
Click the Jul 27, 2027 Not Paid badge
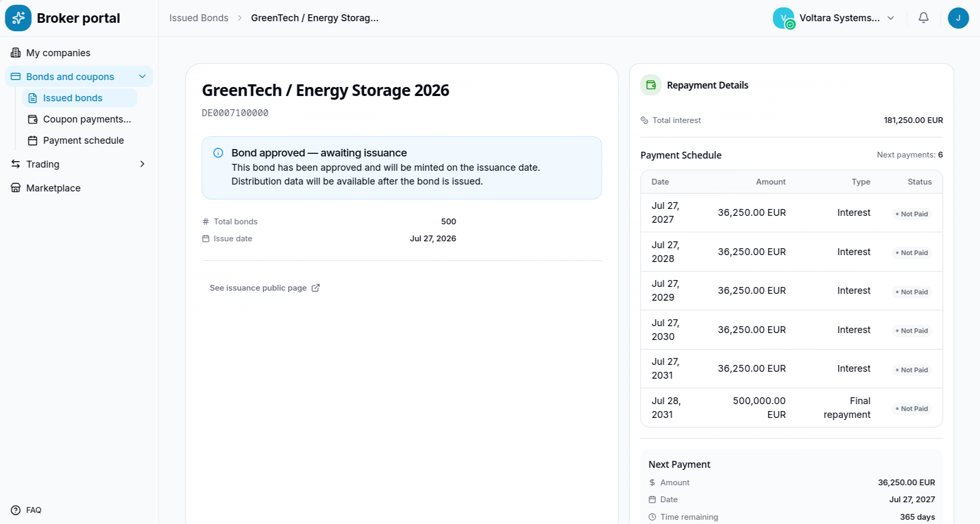pos(912,214)
